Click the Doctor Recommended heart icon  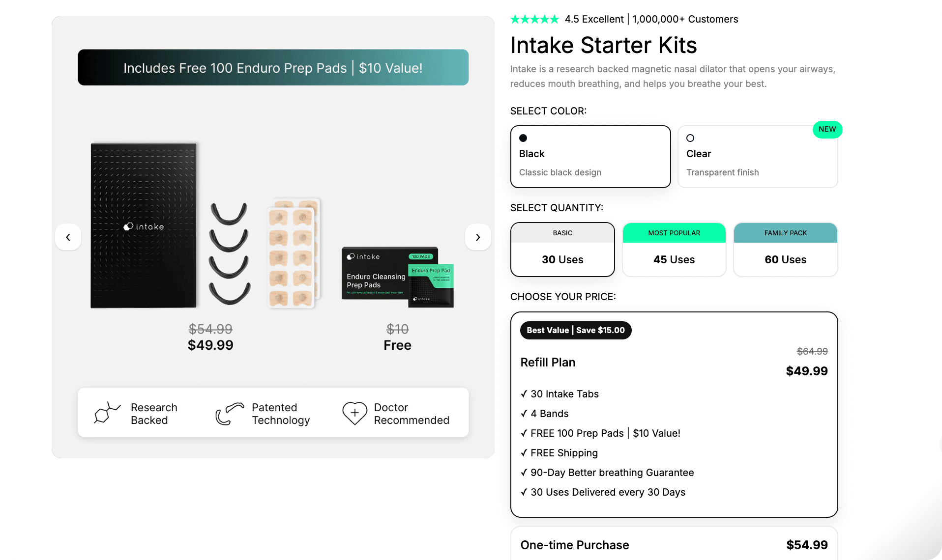pos(354,413)
